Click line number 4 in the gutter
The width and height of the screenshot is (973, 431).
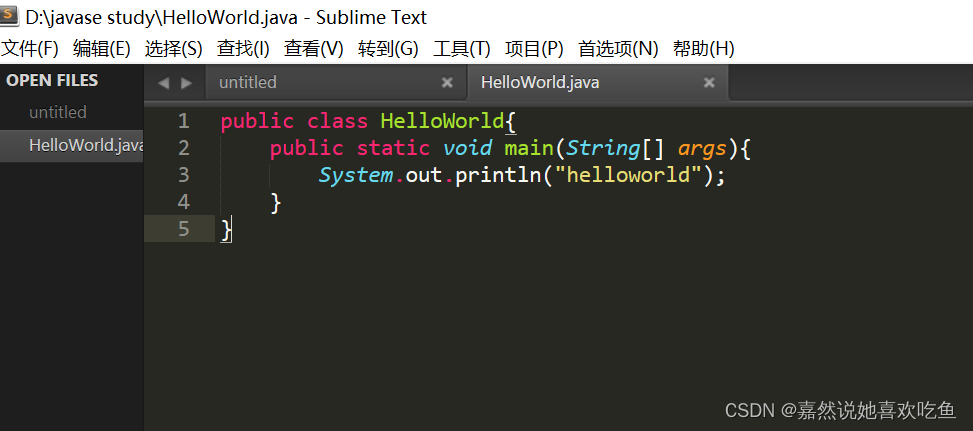coord(183,202)
